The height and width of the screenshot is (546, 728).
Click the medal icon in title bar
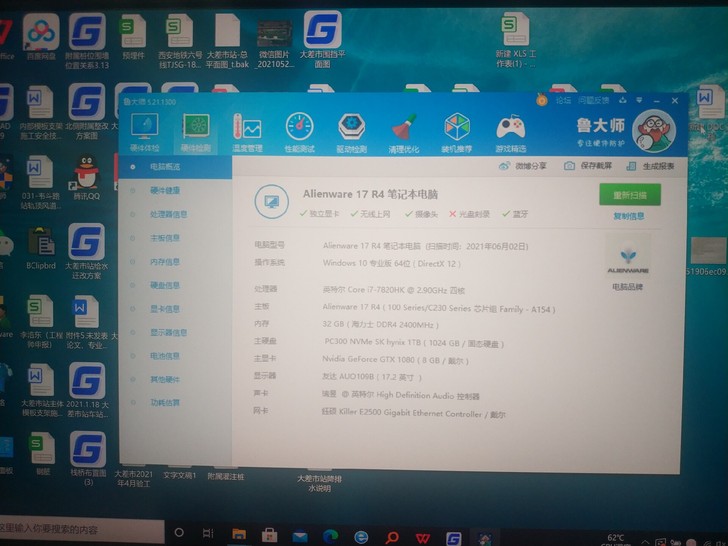coord(541,100)
